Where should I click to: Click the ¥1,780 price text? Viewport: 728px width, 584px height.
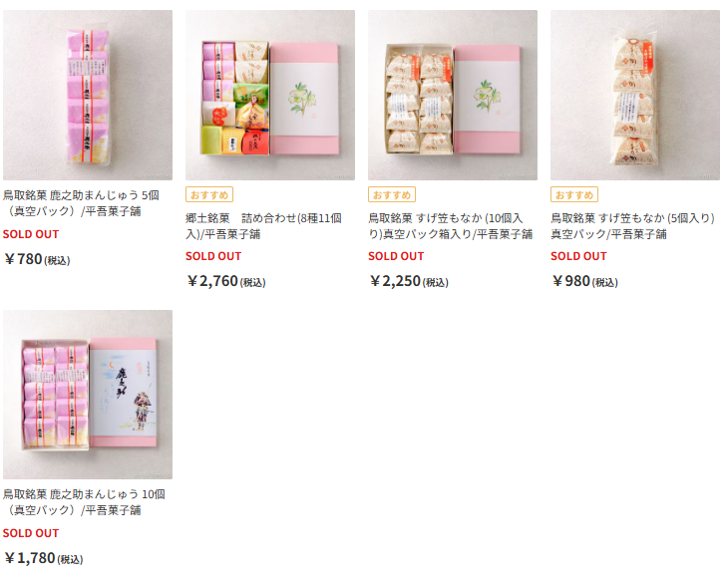click(x=44, y=558)
